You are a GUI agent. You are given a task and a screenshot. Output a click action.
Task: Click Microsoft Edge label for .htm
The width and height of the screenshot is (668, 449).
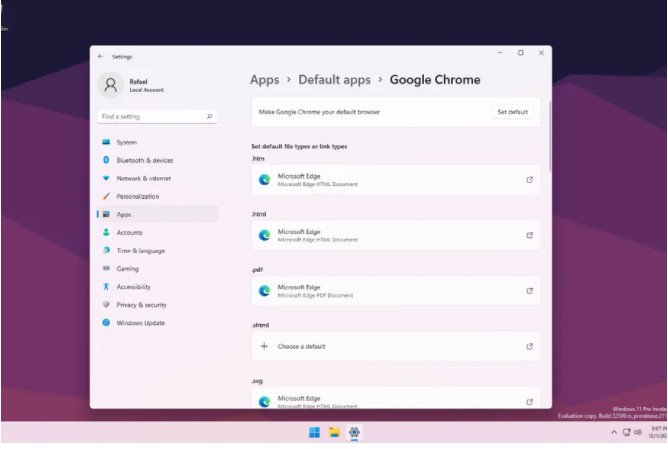(299, 176)
